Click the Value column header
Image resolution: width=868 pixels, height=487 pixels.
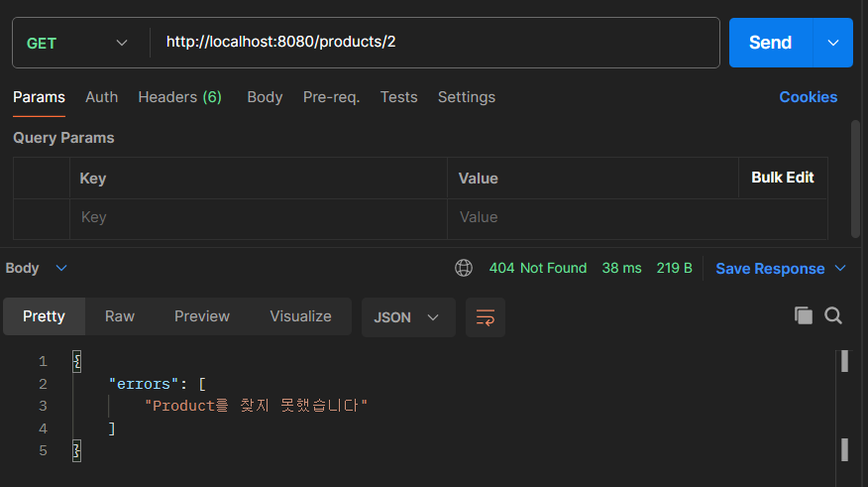coord(479,179)
